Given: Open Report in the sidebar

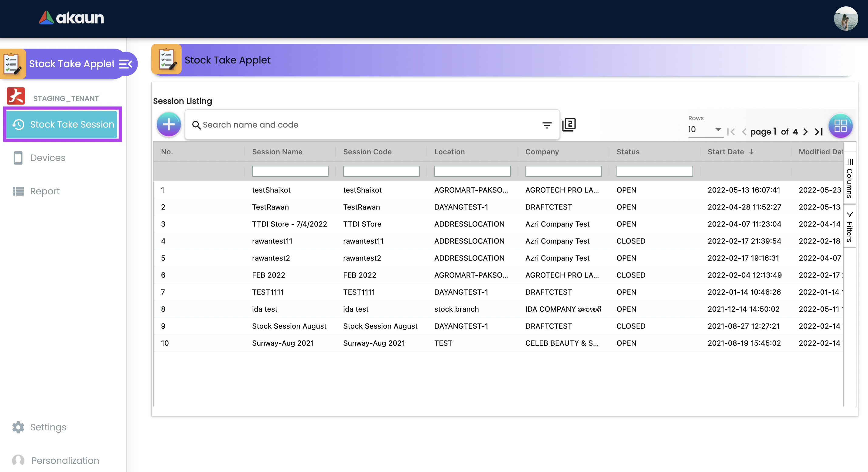Looking at the screenshot, I should [45, 191].
